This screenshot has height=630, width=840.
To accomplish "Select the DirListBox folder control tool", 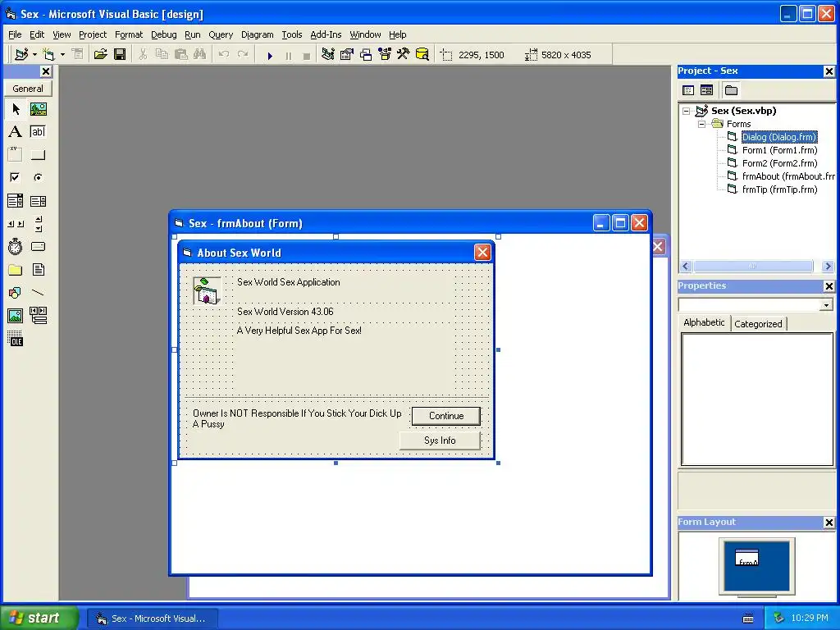I will (x=16, y=269).
